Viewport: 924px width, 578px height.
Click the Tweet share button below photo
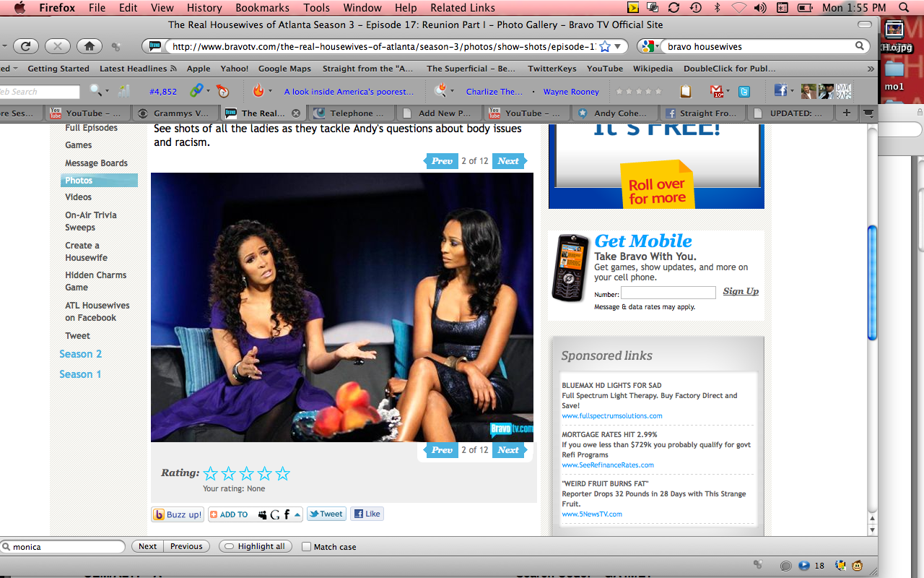[326, 514]
